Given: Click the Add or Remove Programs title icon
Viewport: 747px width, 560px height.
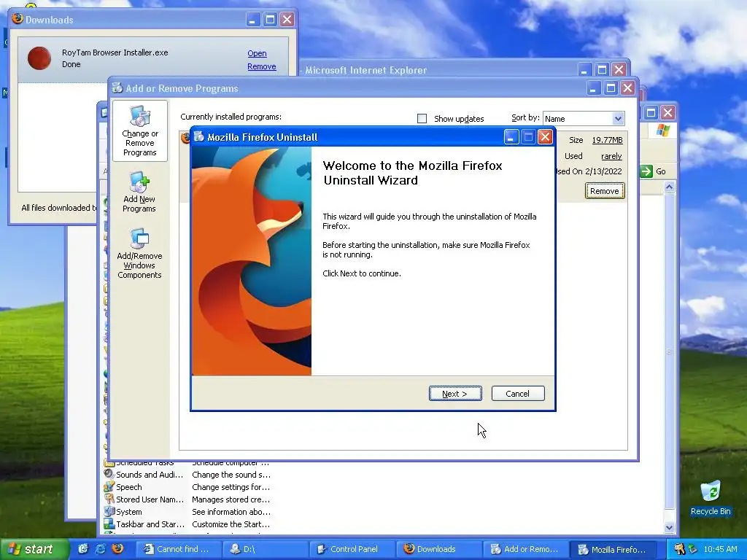Looking at the screenshot, I should point(117,87).
